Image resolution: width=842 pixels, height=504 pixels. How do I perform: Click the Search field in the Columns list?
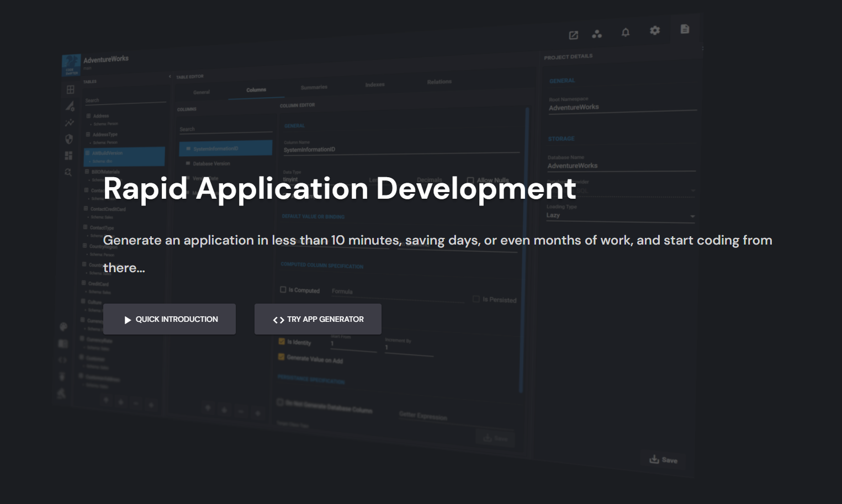pos(225,129)
